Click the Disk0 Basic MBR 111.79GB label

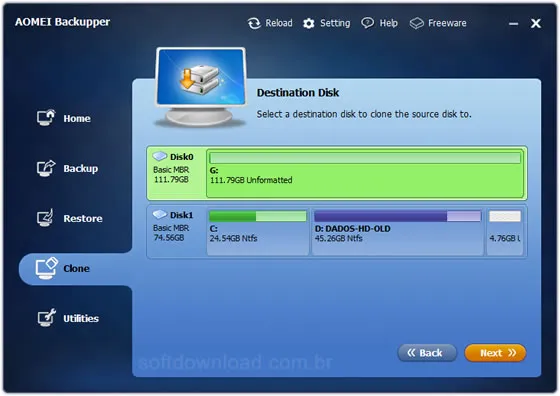[171, 174]
